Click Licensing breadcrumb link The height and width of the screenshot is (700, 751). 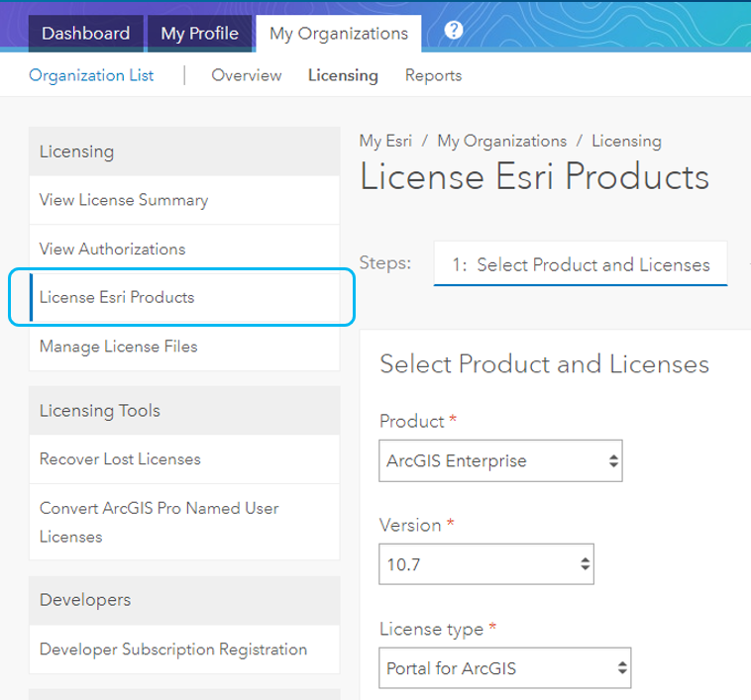[626, 142]
